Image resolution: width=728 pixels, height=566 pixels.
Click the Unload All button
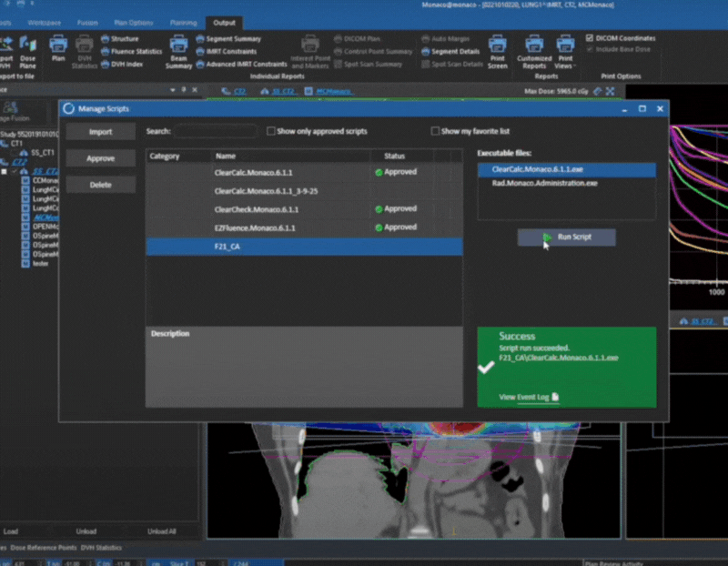(162, 531)
